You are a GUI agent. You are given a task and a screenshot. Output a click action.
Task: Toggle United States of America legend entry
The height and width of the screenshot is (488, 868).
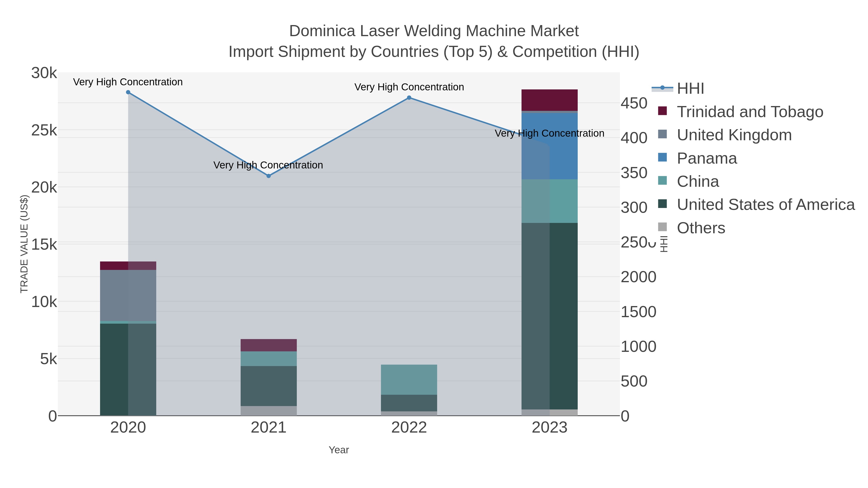[x=756, y=205]
